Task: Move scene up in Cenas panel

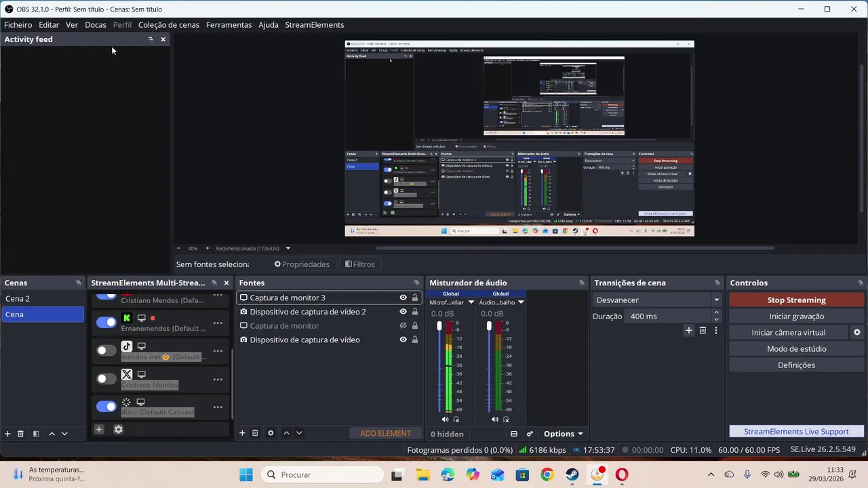Action: coord(52,434)
